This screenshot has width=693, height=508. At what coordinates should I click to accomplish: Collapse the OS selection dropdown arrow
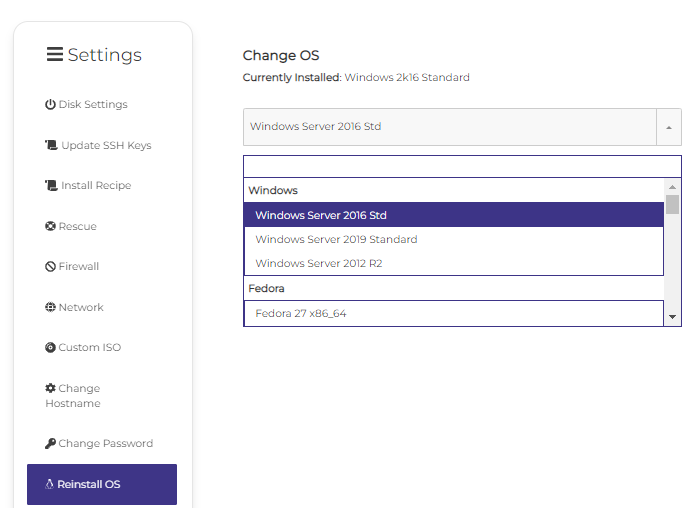669,127
